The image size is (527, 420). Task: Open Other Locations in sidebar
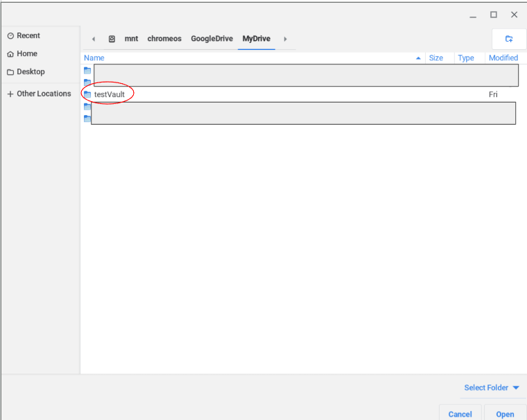point(40,94)
